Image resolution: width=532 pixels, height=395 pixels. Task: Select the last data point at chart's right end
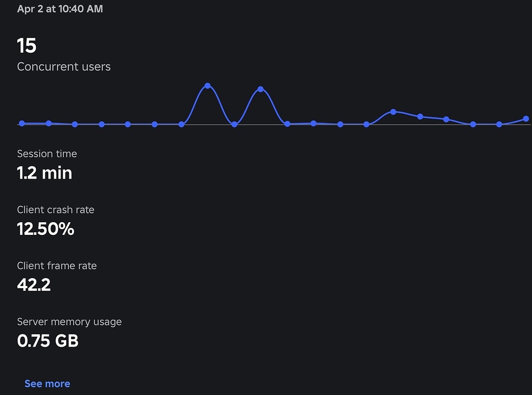tap(526, 119)
